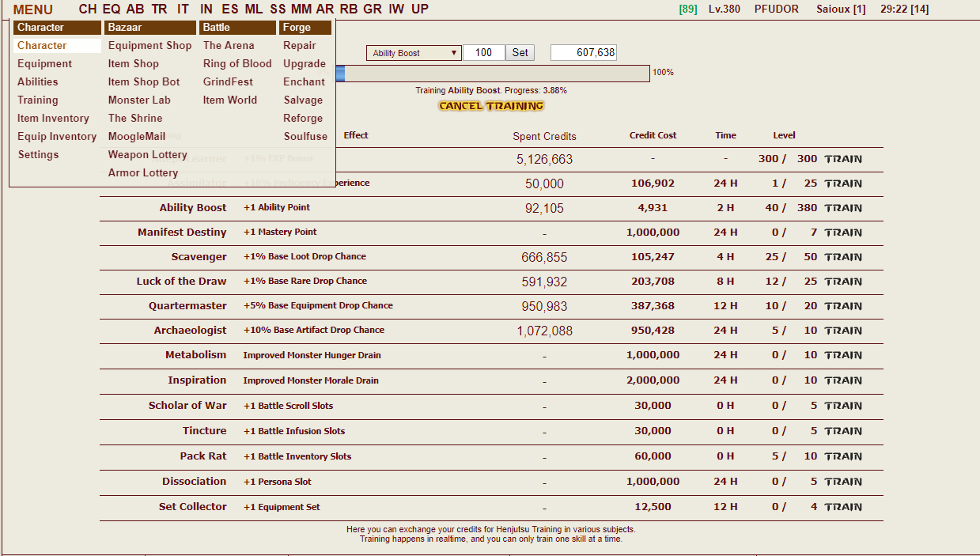Cancel the current Ability Boost training

pos(491,106)
